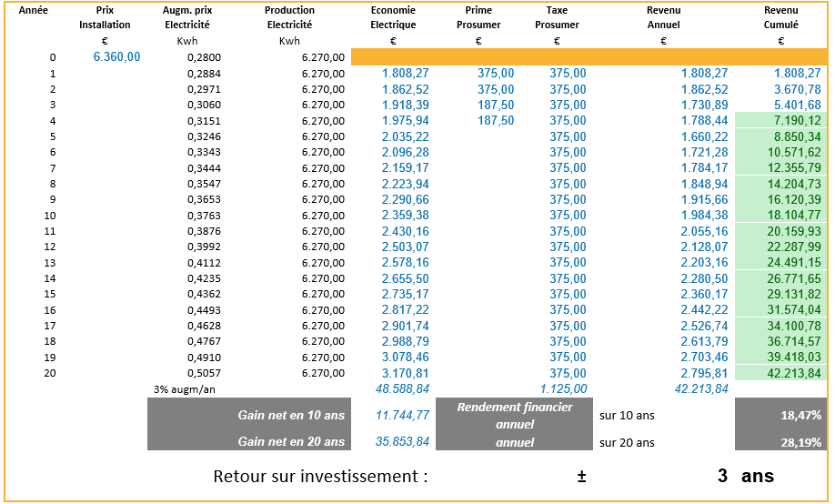Select the total tax value 1.125,00

tap(563, 389)
